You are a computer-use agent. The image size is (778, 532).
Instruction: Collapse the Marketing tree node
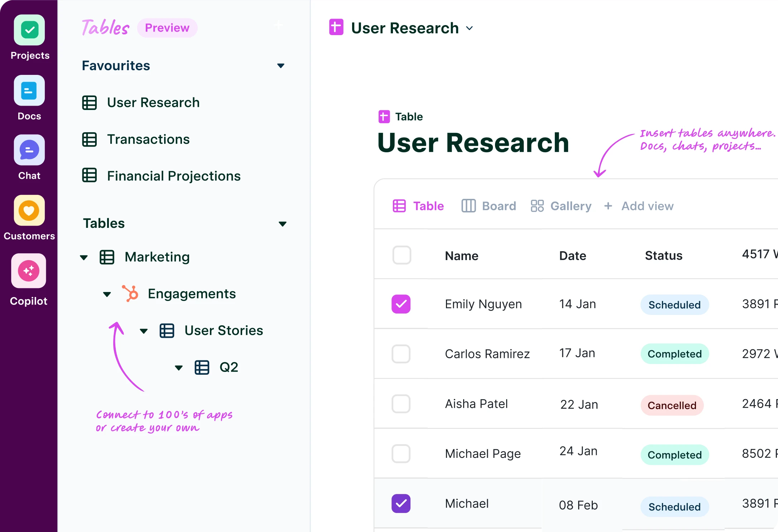click(x=84, y=258)
